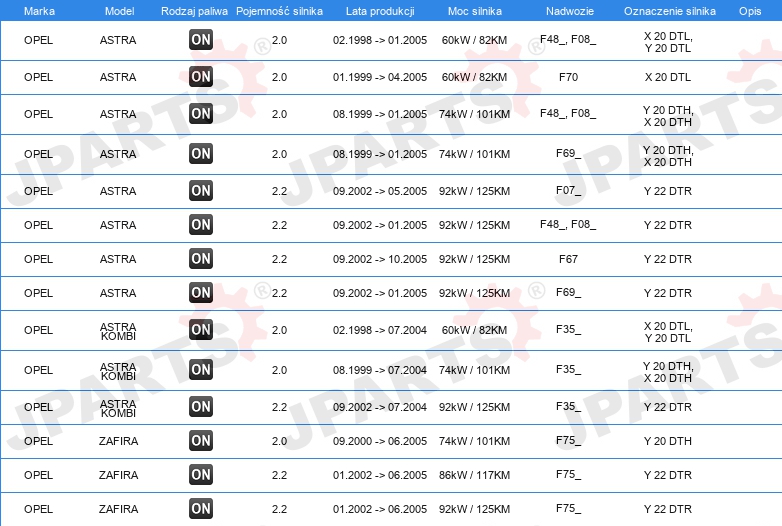Click ASTRA KOMBI in the 08.1999 -> 07.2004 row
The width and height of the screenshot is (782, 526).
(118, 371)
